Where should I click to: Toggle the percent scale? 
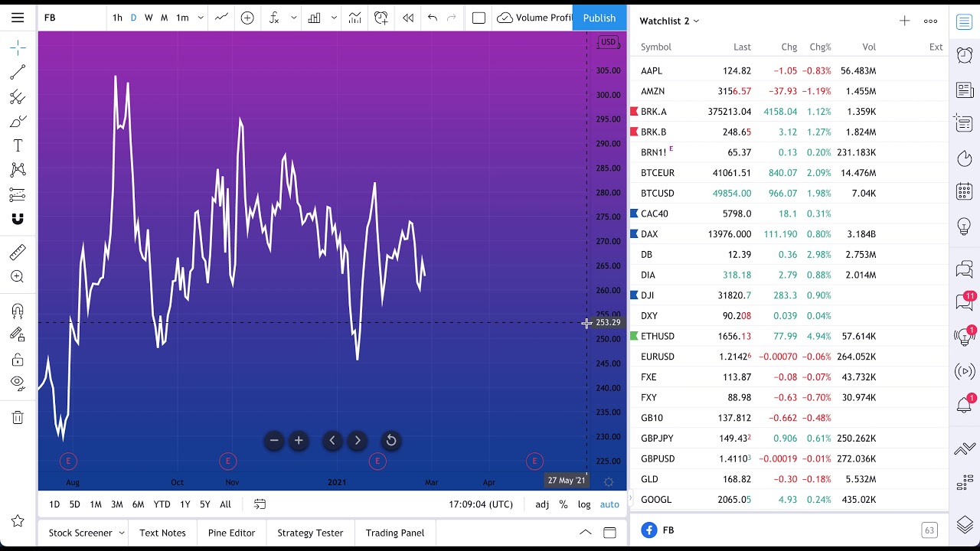pyautogui.click(x=563, y=504)
